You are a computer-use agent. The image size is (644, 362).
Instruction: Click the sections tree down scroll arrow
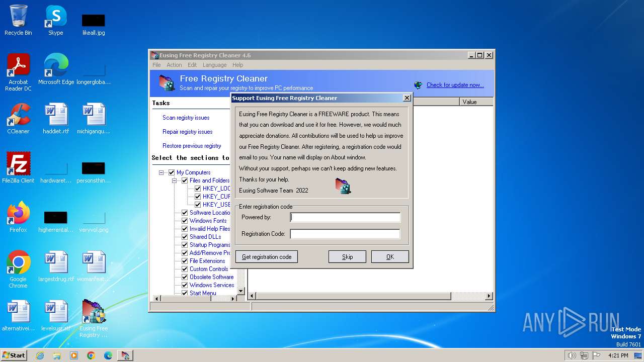click(x=240, y=291)
